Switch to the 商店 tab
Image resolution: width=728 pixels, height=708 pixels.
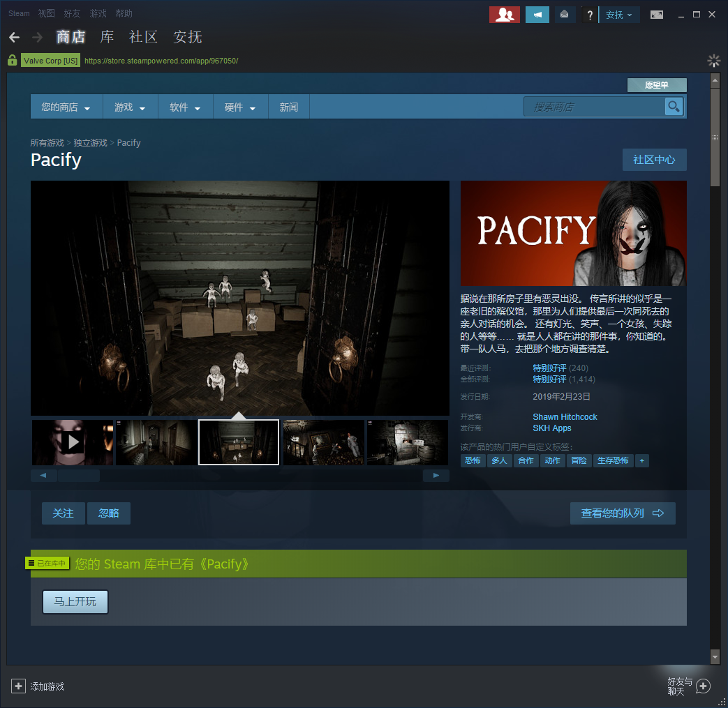click(x=70, y=37)
